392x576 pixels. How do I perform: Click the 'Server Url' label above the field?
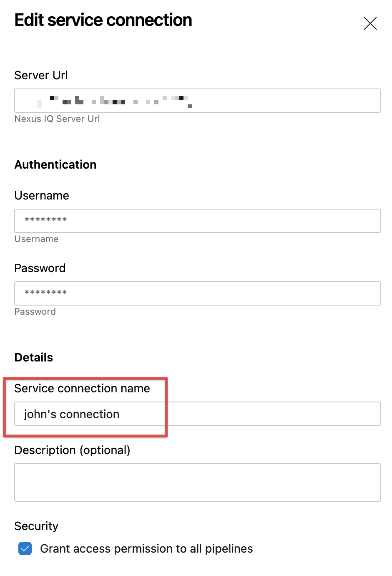pyautogui.click(x=41, y=75)
